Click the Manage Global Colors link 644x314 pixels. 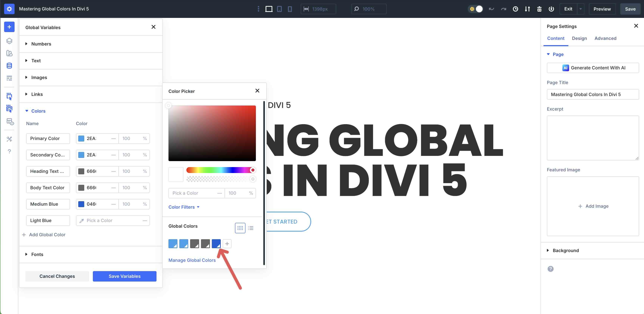tap(192, 260)
